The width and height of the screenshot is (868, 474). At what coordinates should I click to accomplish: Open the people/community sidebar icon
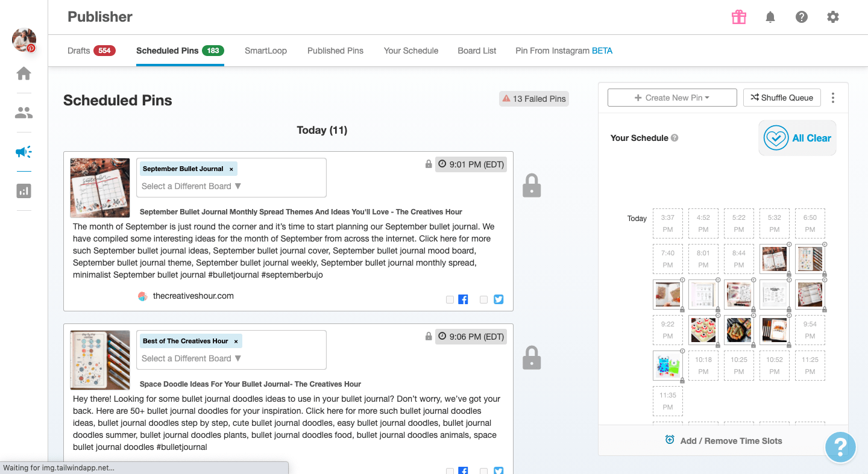(x=24, y=113)
